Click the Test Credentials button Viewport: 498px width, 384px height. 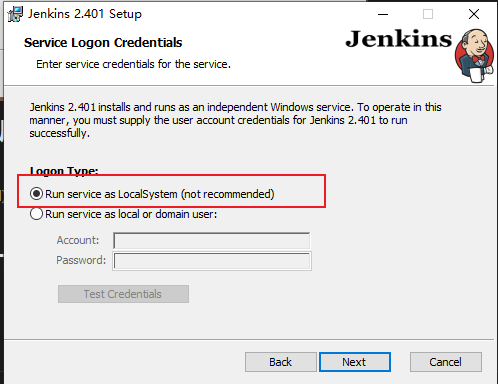coord(123,294)
